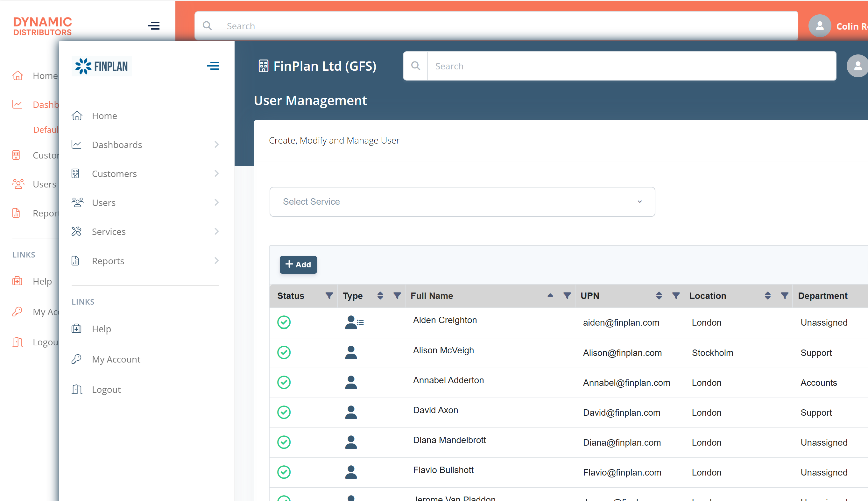Click the FinPlan search magnifier icon
The width and height of the screenshot is (868, 501).
click(x=416, y=66)
